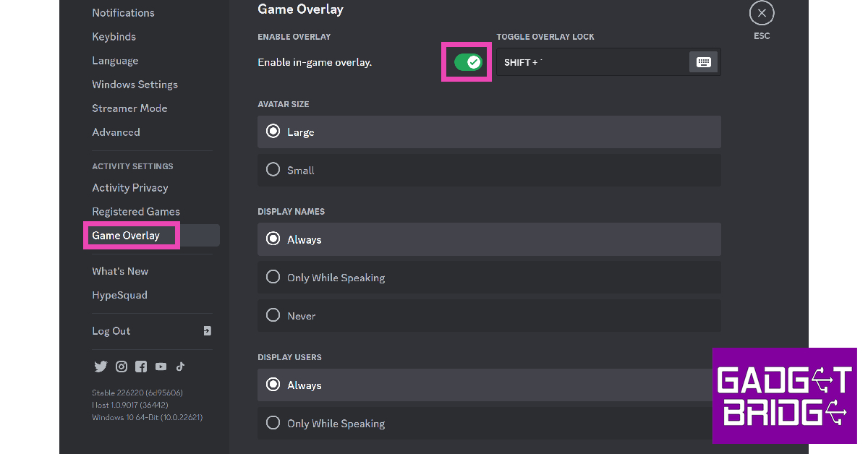The width and height of the screenshot is (868, 454).
Task: Open the What's New section
Action: click(x=120, y=271)
